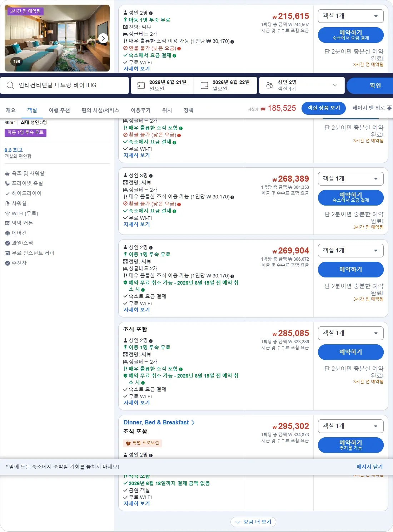Image resolution: width=393 pixels, height=532 pixels.
Task: Open check-in calendar icon for 6월 21일
Action: point(141,85)
